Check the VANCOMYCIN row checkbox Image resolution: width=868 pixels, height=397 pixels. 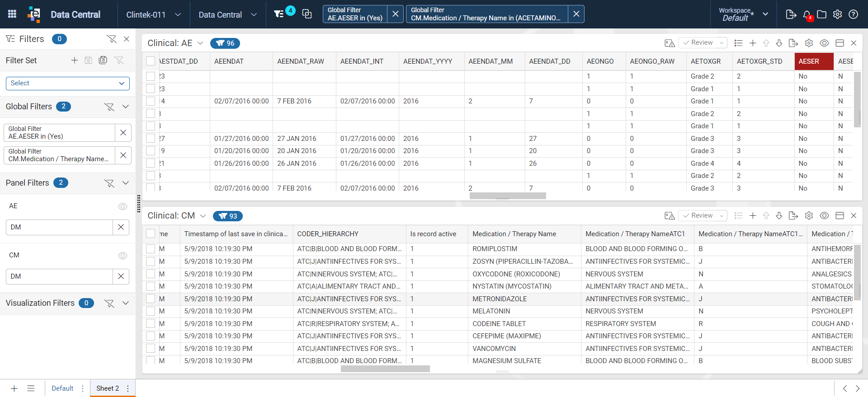coord(151,348)
